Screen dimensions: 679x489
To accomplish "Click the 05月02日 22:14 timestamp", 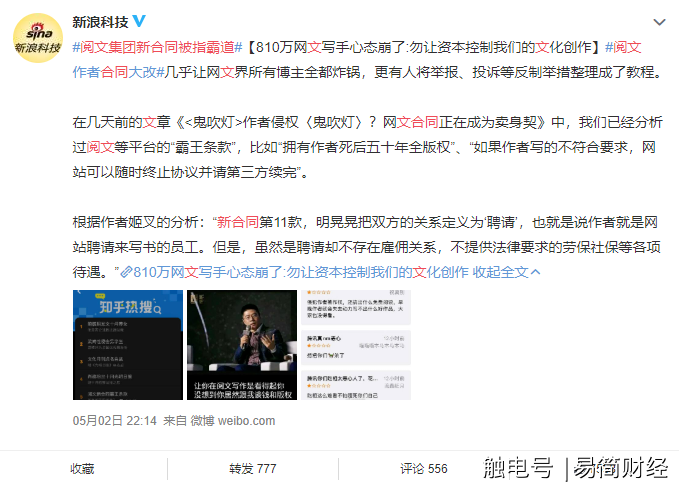I will pos(114,421).
